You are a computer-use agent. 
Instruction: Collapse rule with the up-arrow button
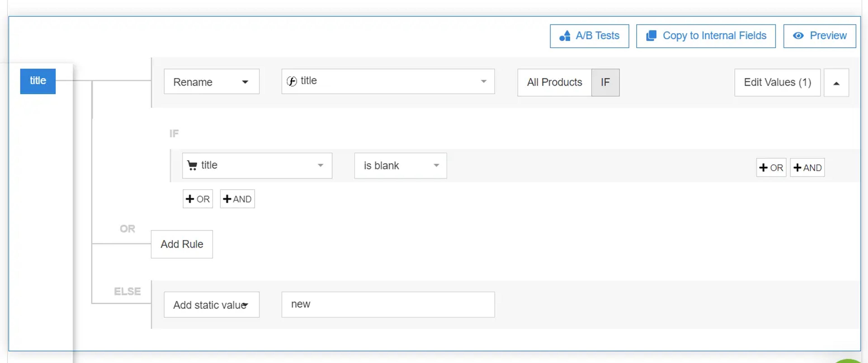click(836, 82)
